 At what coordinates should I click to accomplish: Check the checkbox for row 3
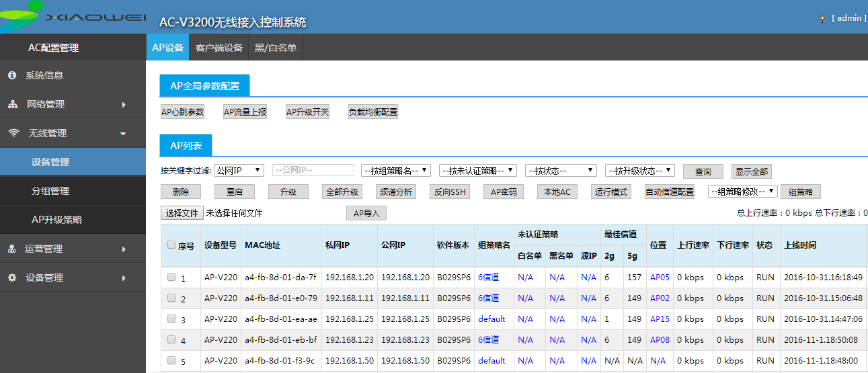[171, 319]
